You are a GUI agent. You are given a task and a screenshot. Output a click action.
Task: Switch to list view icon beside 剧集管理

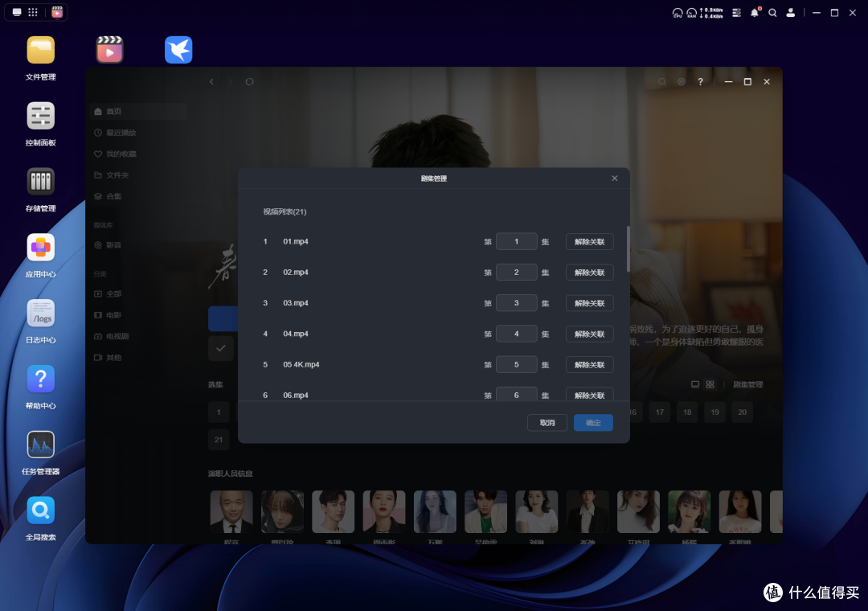tap(695, 384)
